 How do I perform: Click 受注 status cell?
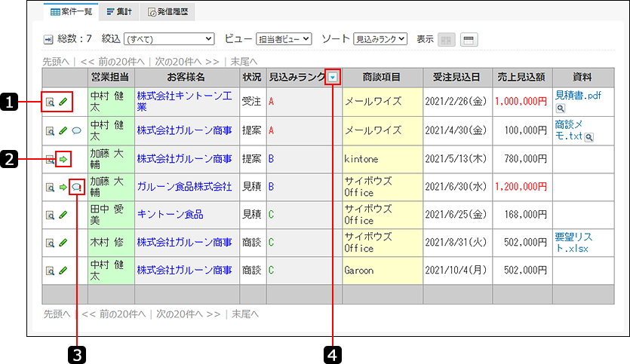coord(253,102)
